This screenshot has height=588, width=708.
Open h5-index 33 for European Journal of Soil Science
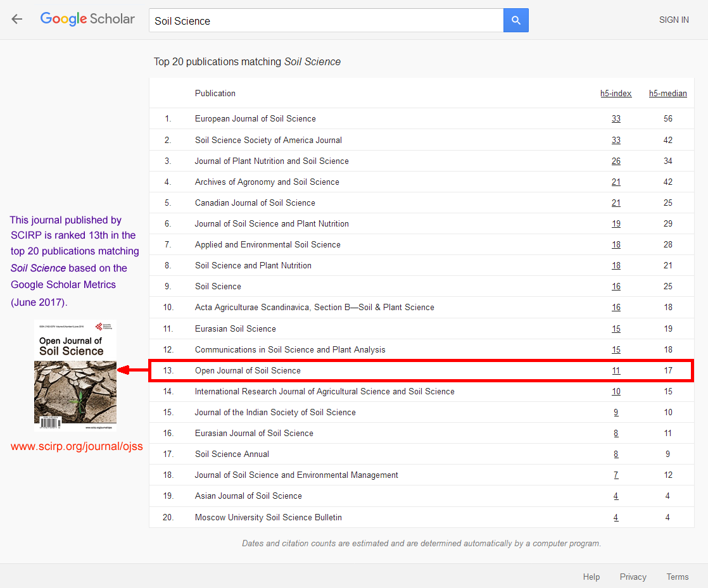pos(616,119)
